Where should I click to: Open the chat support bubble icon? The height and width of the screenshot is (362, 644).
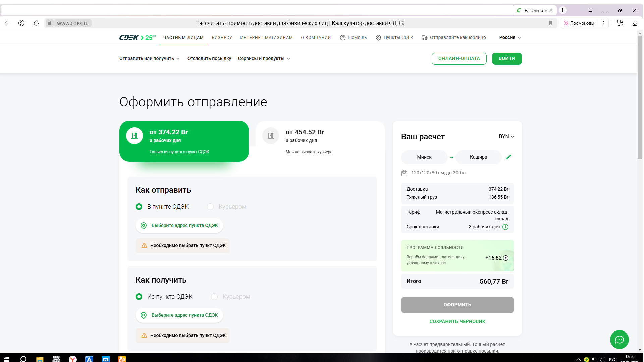(x=619, y=340)
